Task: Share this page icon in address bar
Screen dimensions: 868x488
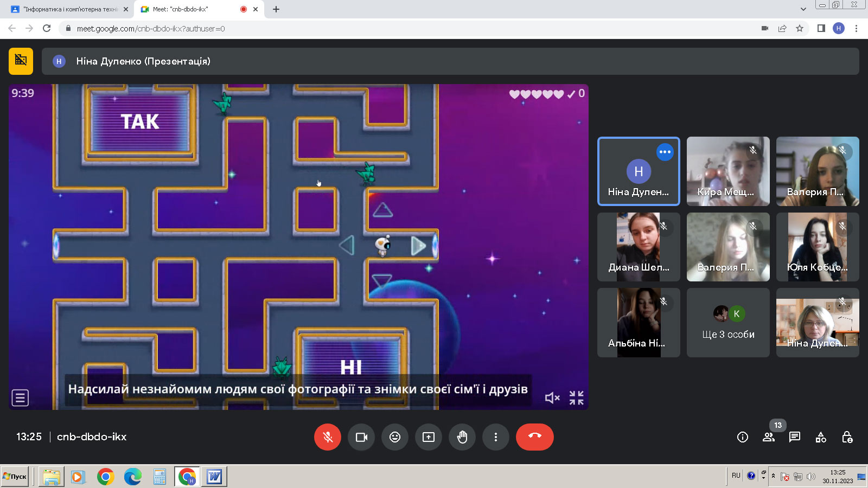Action: click(782, 28)
